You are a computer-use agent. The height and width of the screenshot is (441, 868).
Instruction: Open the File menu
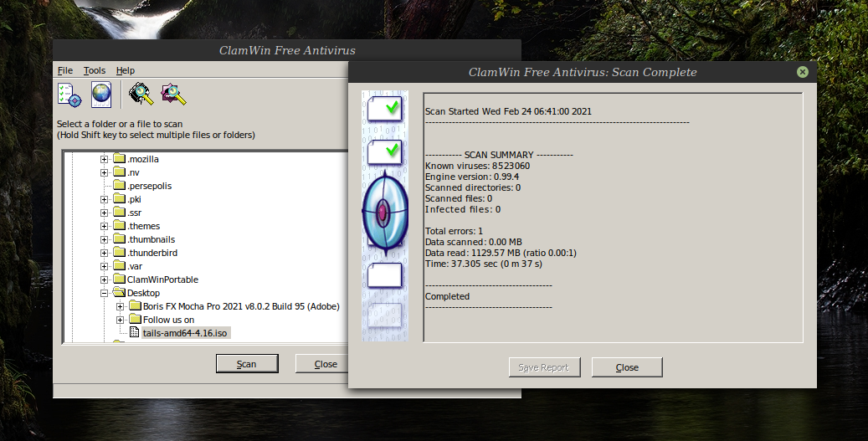(x=64, y=70)
